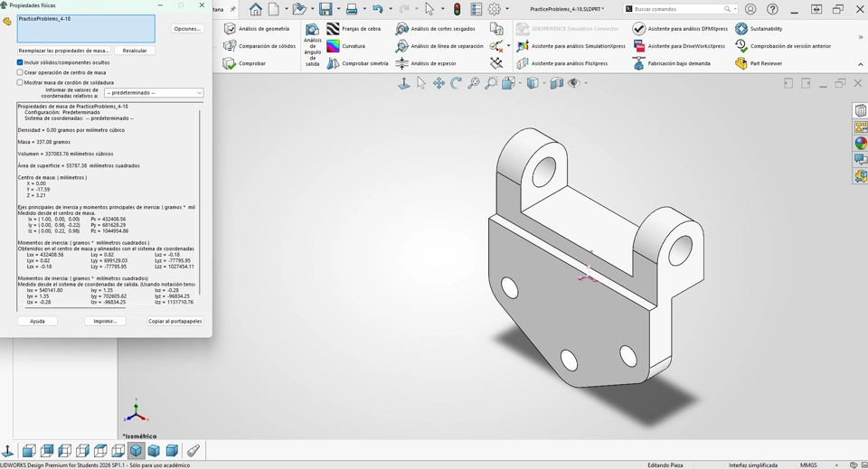Click Interfaz simplificada in the status bar
The image size is (868, 469).
[x=753, y=465]
